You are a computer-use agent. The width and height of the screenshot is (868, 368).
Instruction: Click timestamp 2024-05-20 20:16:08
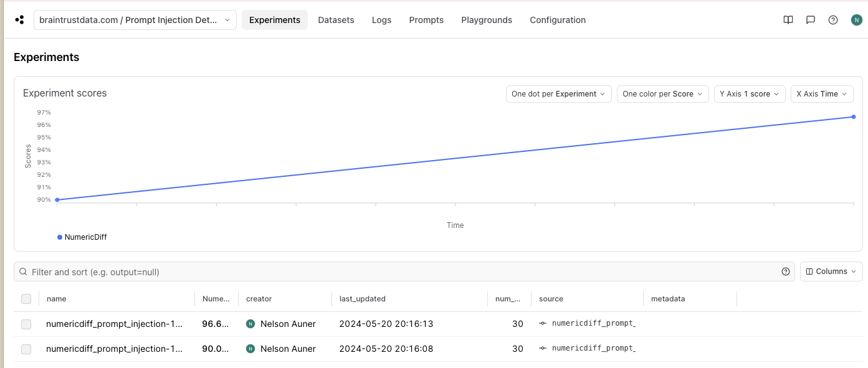386,349
